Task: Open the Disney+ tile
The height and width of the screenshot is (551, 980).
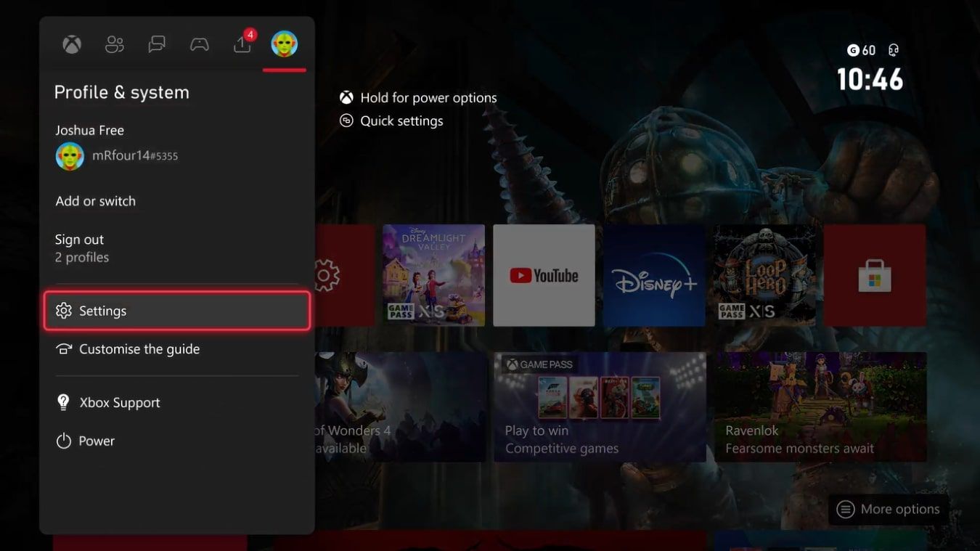Action: coord(653,275)
